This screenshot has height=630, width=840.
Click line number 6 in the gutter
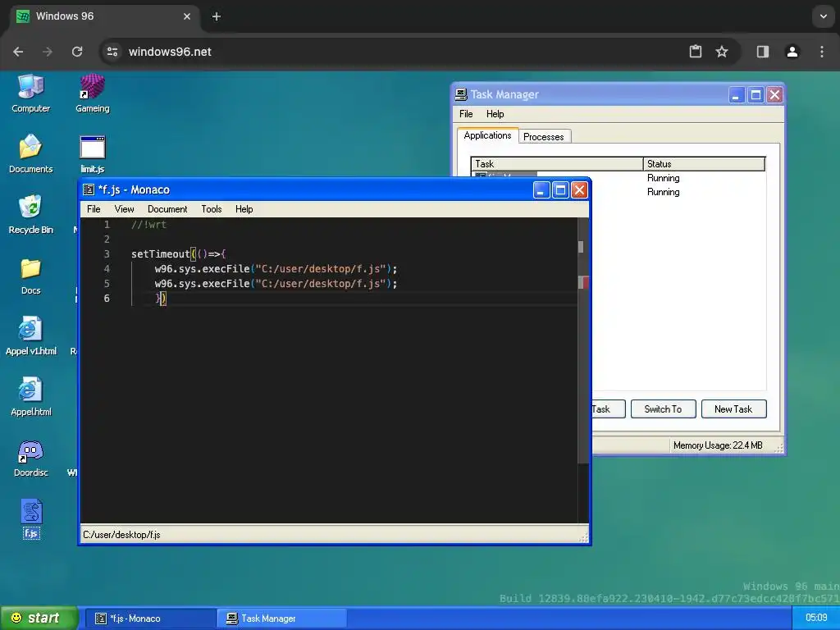[107, 299]
